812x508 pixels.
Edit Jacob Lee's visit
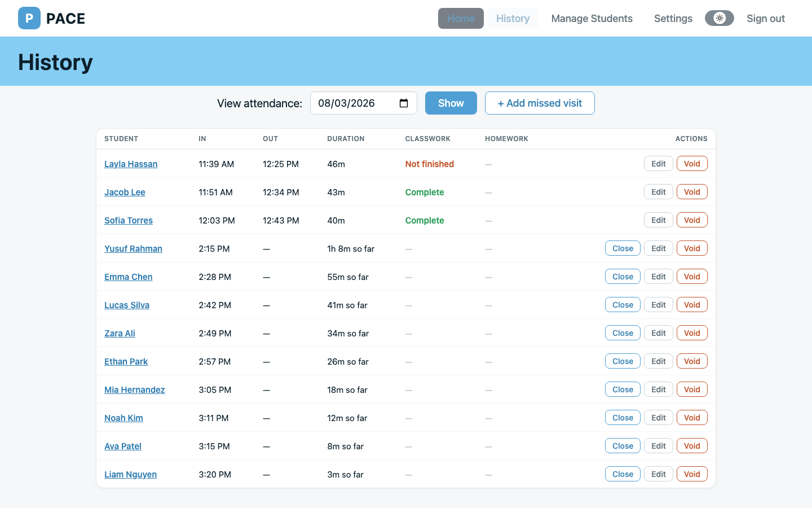coord(659,192)
